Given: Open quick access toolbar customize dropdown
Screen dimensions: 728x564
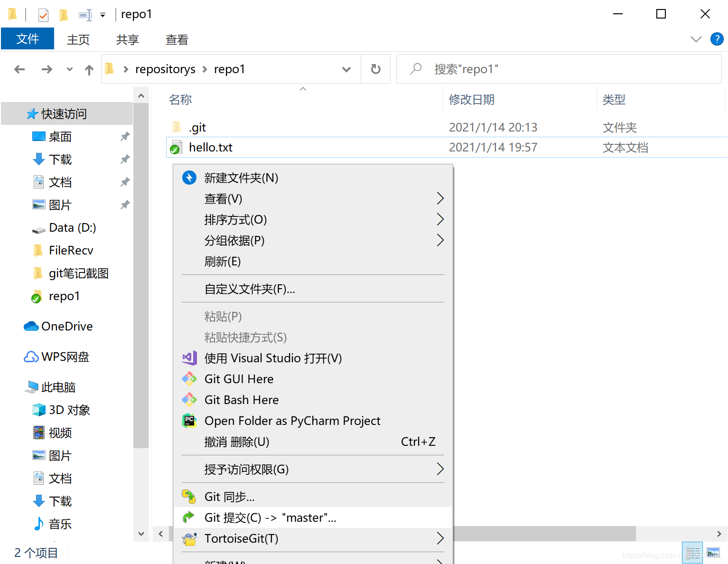Looking at the screenshot, I should pyautogui.click(x=103, y=15).
